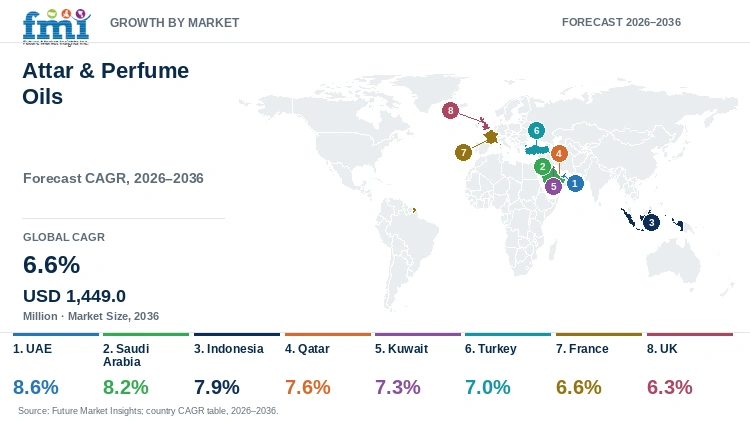The image size is (750, 421).
Task: Select map marker 1 for UAE
Action: pyautogui.click(x=575, y=183)
